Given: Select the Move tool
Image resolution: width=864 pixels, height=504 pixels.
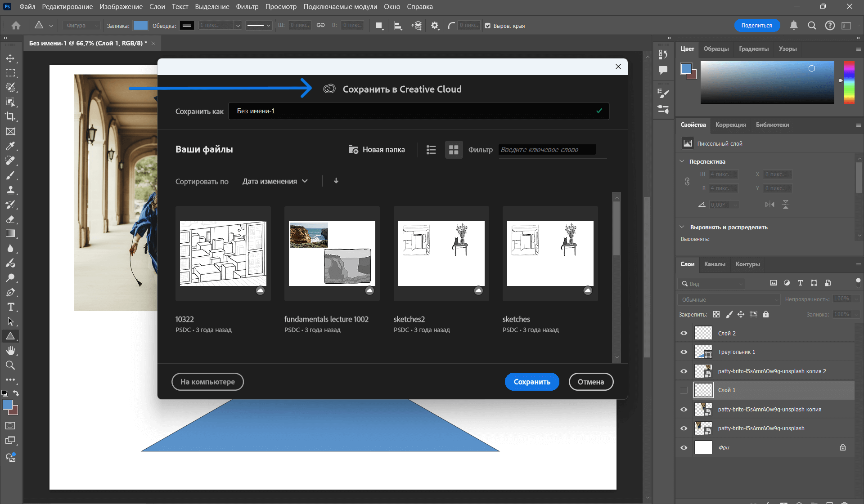Looking at the screenshot, I should (x=10, y=58).
